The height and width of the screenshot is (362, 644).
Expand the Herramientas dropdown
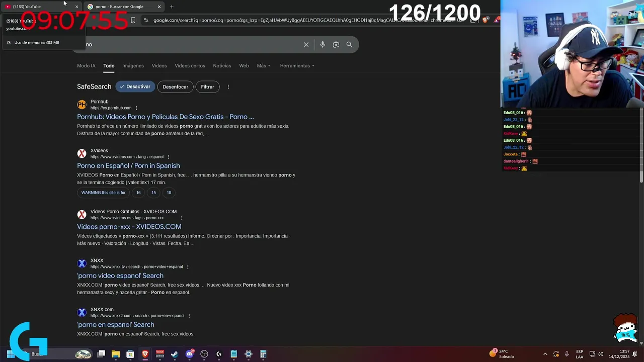point(297,66)
